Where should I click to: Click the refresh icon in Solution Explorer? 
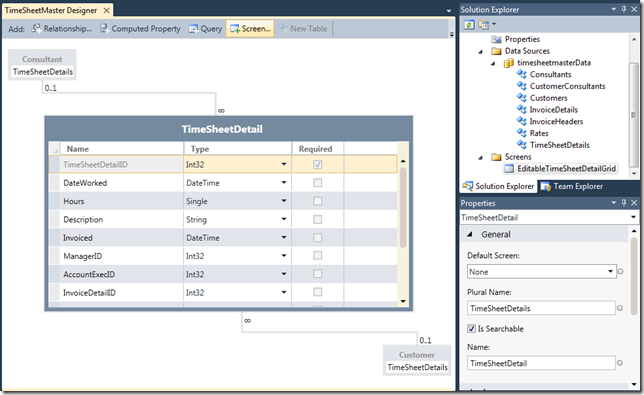[469, 25]
